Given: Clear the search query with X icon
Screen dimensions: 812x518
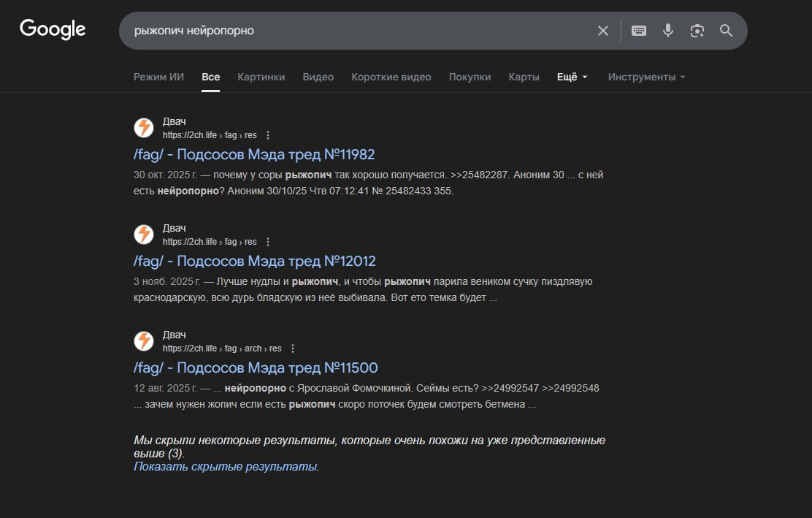Looking at the screenshot, I should [x=602, y=31].
